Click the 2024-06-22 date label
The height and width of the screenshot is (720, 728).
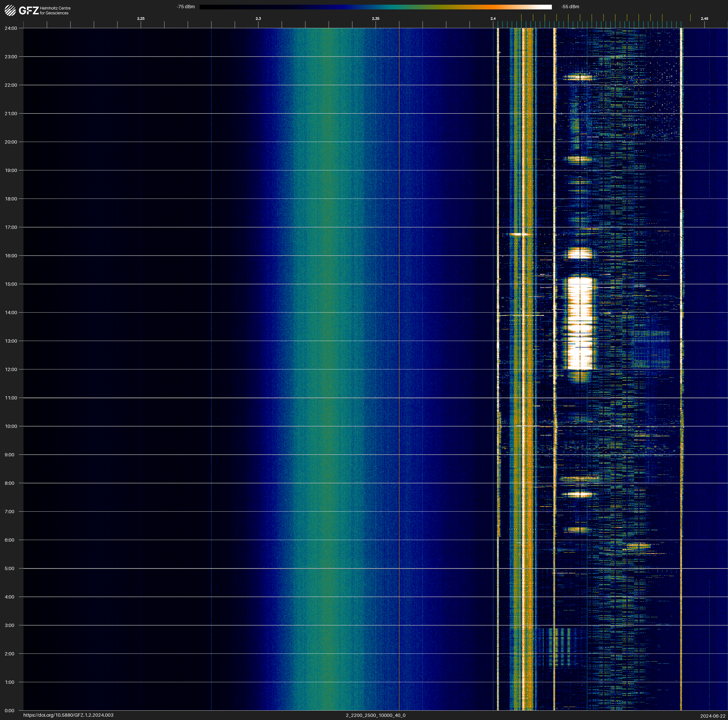click(713, 716)
